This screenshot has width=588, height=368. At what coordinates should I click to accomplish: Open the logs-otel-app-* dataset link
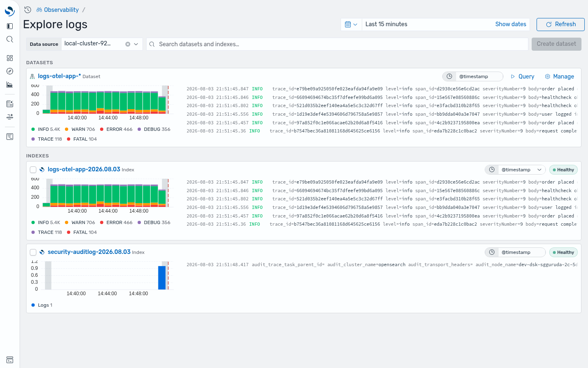click(59, 76)
